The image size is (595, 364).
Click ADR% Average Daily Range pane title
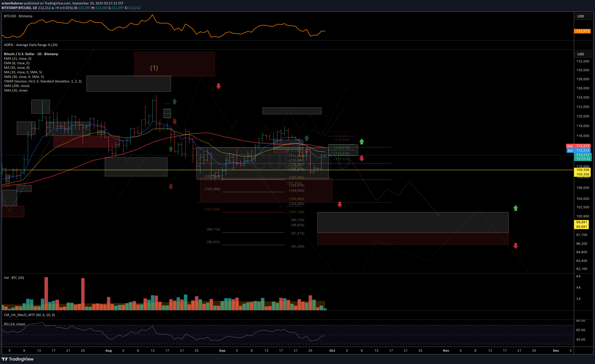coord(31,45)
